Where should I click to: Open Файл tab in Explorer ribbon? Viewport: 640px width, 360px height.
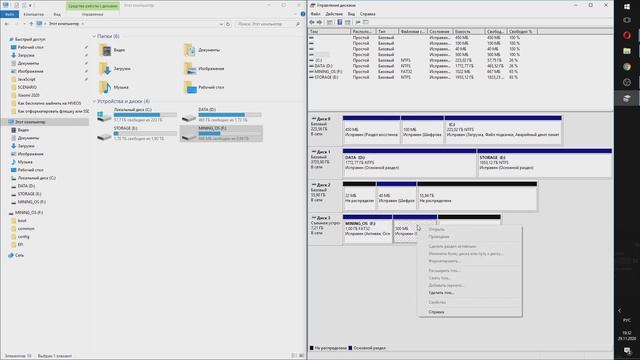[9, 14]
